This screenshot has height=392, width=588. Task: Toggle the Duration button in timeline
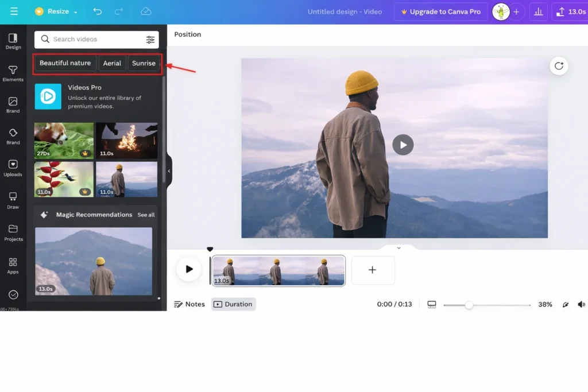click(x=233, y=304)
